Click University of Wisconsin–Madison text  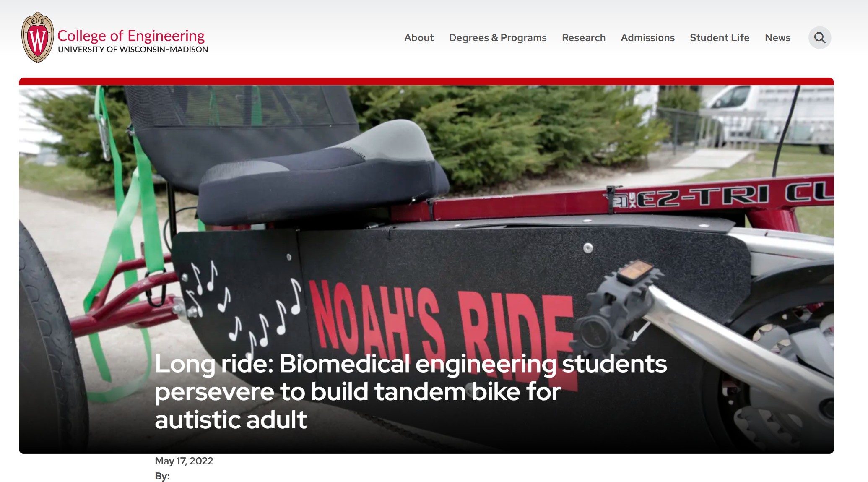(x=133, y=50)
